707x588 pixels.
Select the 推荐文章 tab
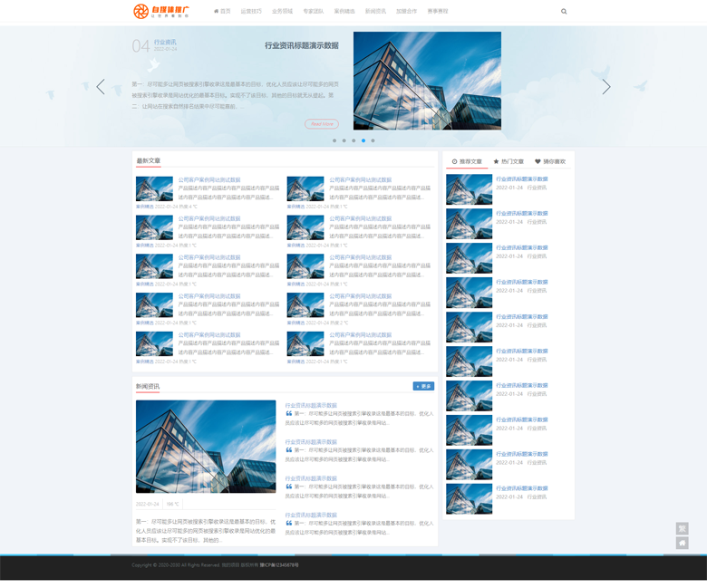pyautogui.click(x=467, y=161)
